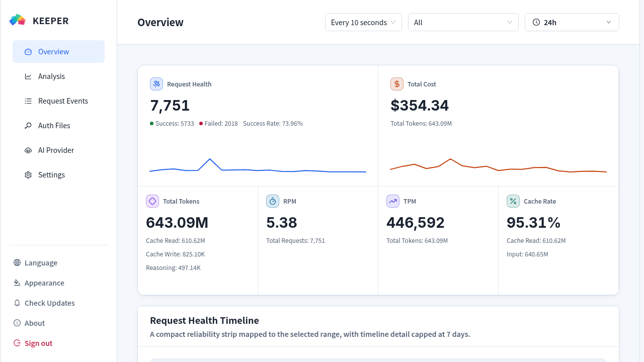Image resolution: width=644 pixels, height=362 pixels.
Task: Open the 24h time range dropdown
Action: tap(572, 22)
